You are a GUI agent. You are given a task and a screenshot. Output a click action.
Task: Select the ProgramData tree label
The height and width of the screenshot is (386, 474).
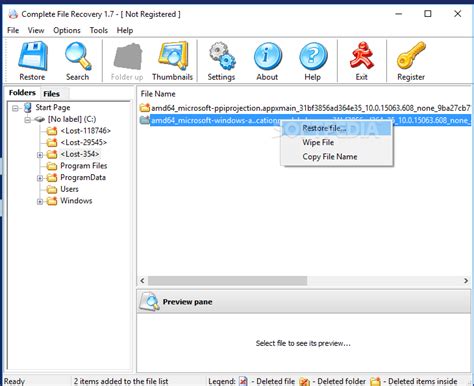83,177
